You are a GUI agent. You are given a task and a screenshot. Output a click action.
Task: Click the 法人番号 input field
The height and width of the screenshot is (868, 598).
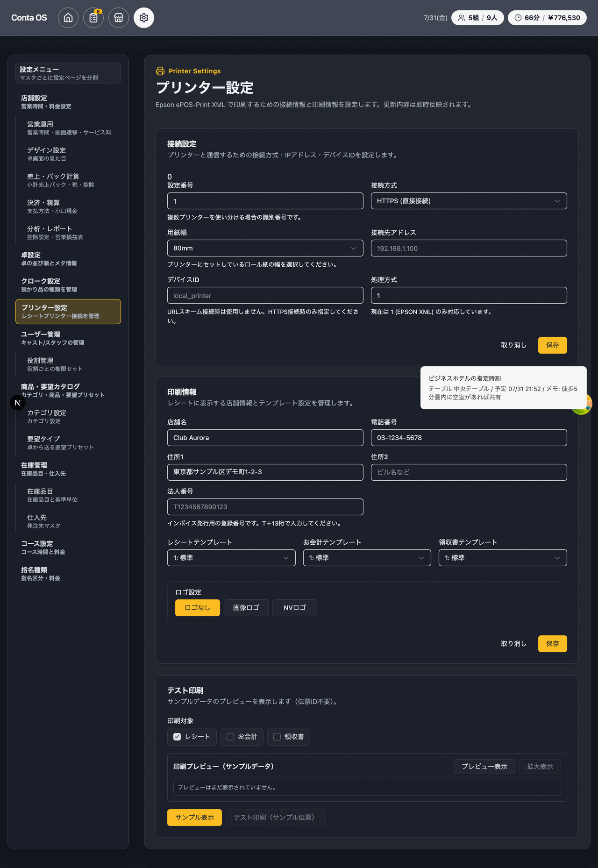pos(265,507)
